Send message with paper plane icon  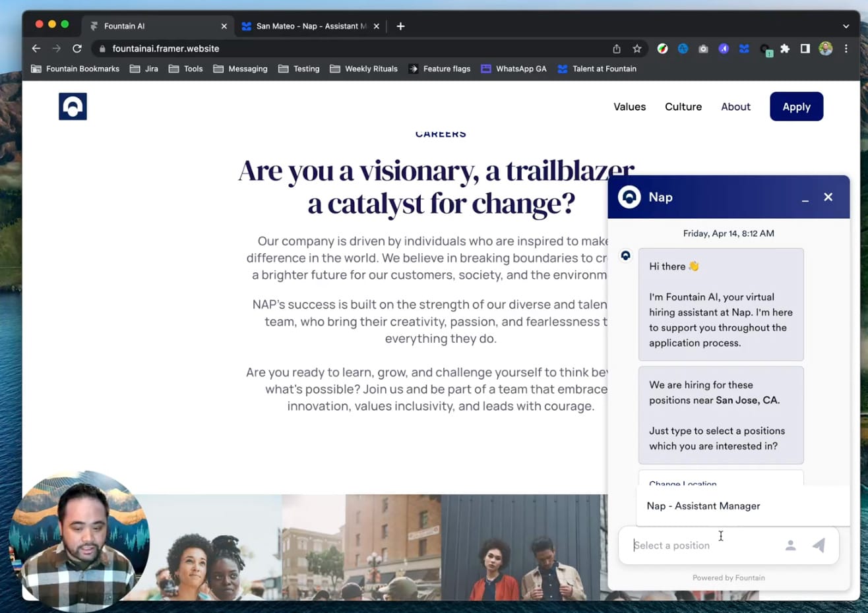click(819, 545)
